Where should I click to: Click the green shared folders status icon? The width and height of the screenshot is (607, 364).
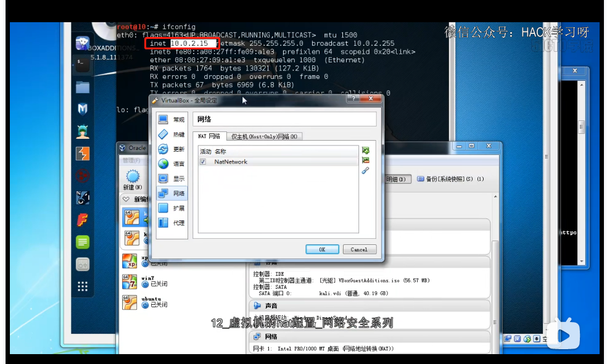tap(527, 339)
